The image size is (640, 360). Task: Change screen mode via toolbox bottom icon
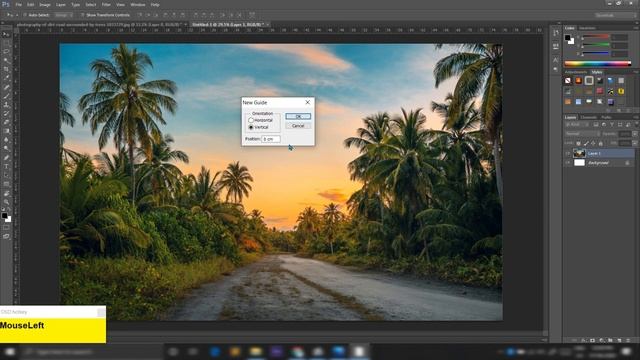[6, 236]
